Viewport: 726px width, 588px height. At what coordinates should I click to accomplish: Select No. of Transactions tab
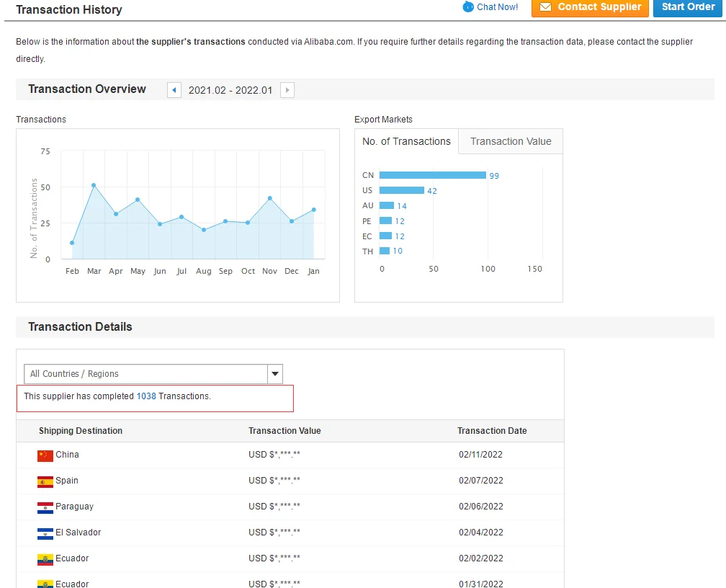[406, 142]
